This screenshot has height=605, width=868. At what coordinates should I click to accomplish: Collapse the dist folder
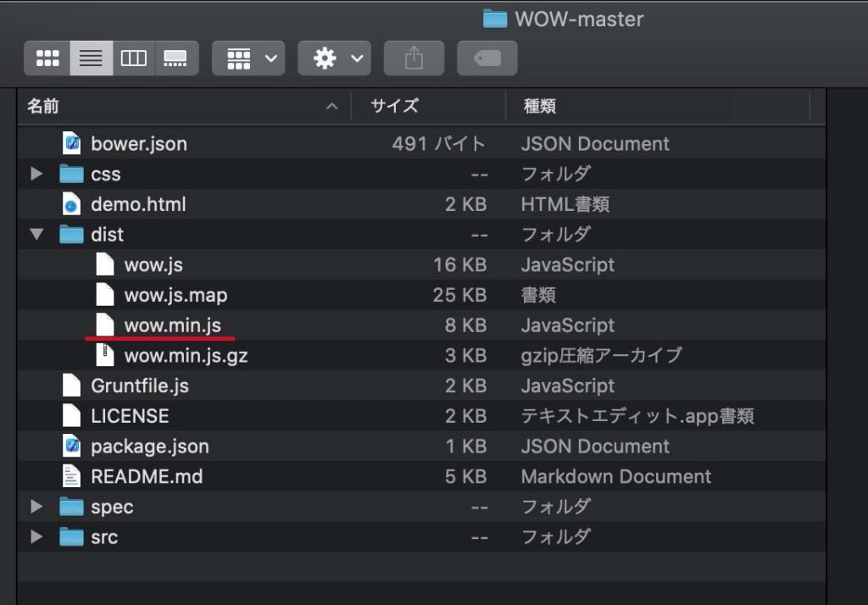[36, 234]
